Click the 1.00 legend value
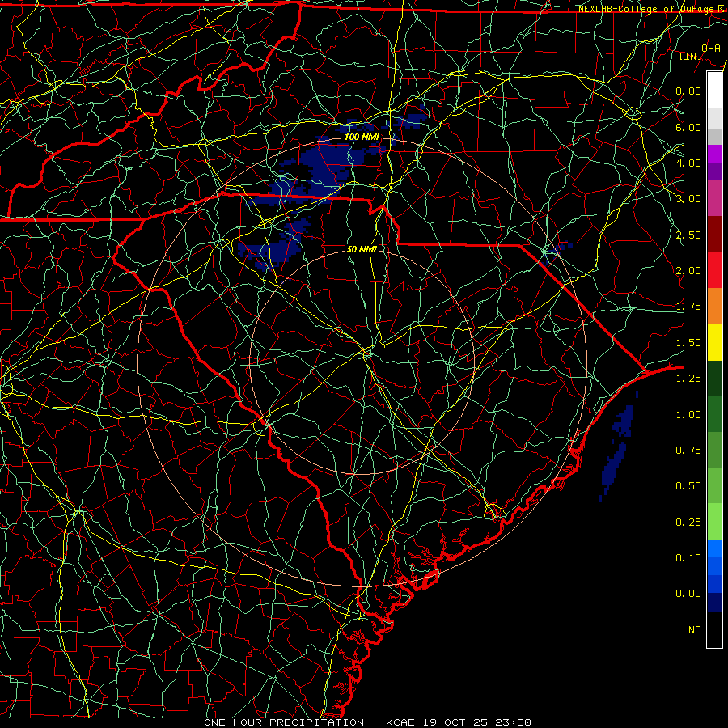Image resolution: width=728 pixels, height=728 pixels. (x=688, y=415)
